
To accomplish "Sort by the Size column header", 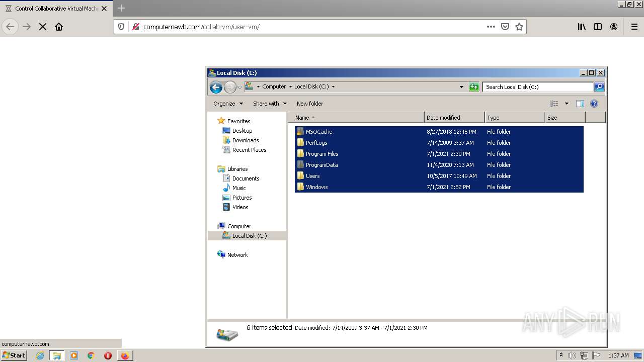I will (x=565, y=118).
